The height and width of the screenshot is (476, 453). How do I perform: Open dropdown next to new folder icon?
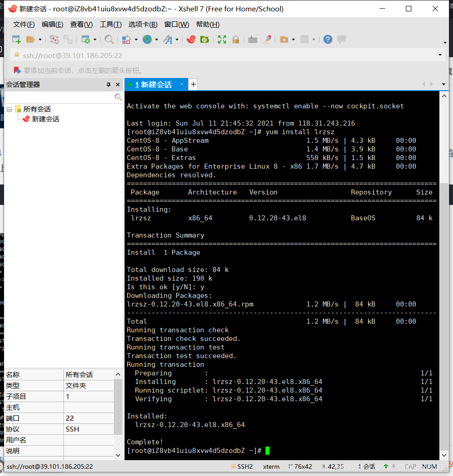click(x=293, y=39)
